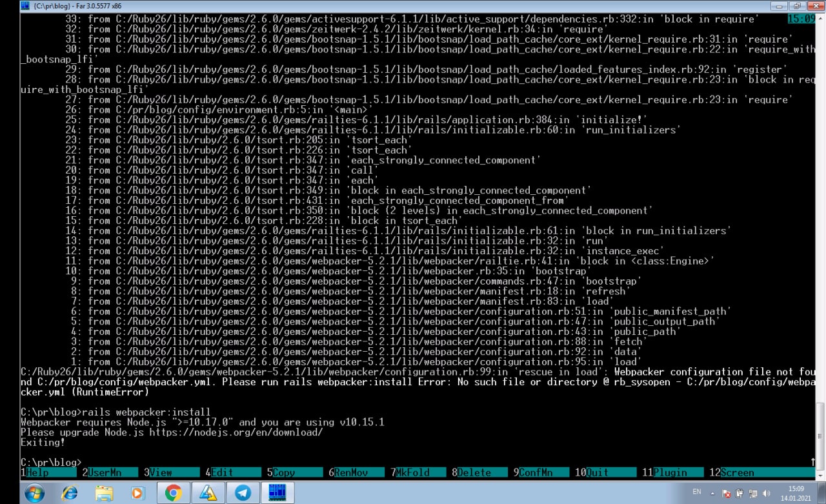The width and height of the screenshot is (826, 504).
Task: Click stack line 32 with zeitwerk/kernel.rb:34
Action: (x=336, y=29)
